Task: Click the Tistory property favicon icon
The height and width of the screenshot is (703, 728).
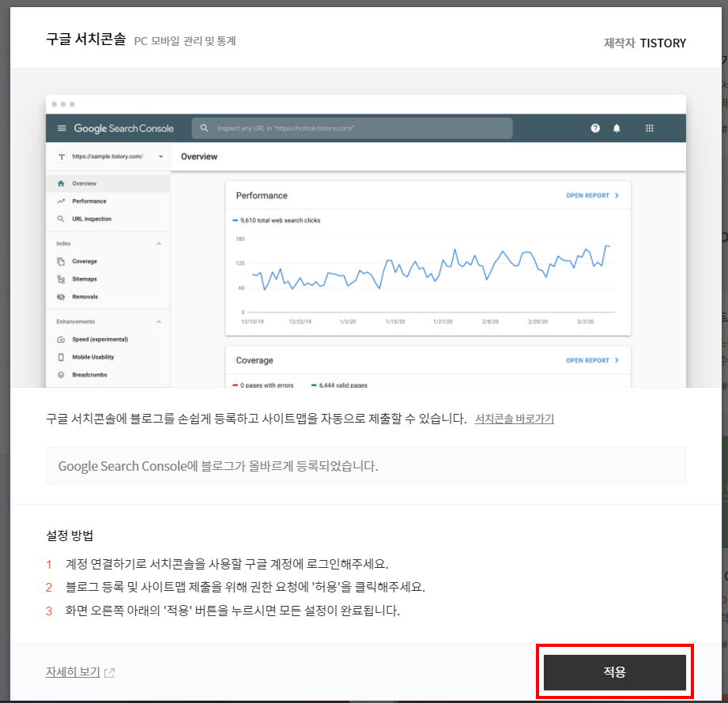Action: 62,157
